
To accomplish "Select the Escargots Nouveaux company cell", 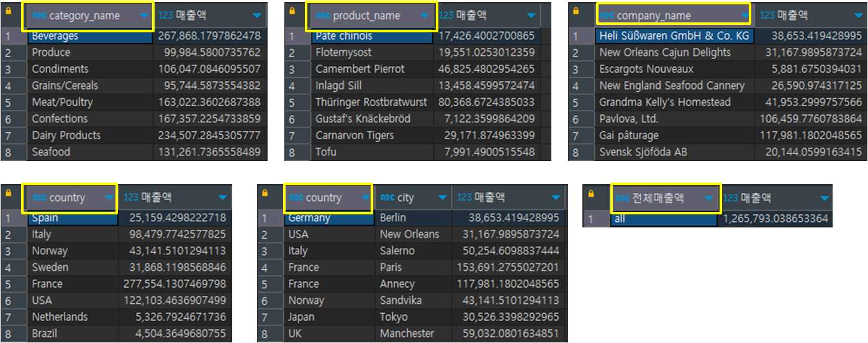I will 674,69.
